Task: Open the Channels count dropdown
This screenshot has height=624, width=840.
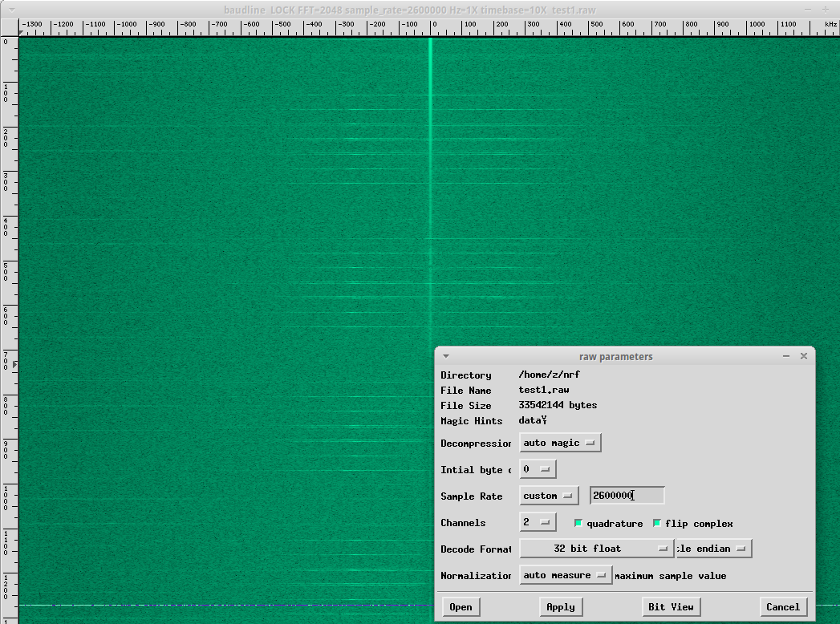Action: 538,522
